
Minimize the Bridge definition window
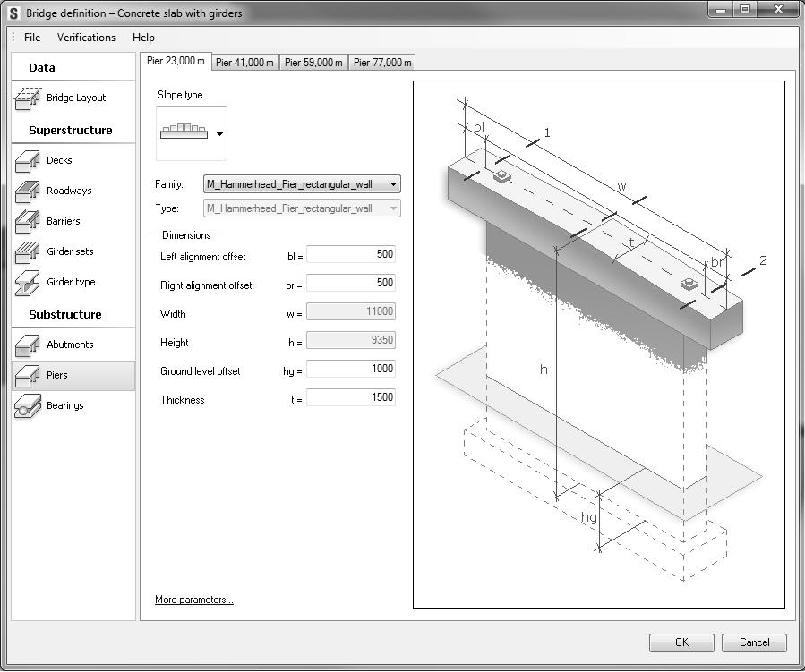(721, 10)
